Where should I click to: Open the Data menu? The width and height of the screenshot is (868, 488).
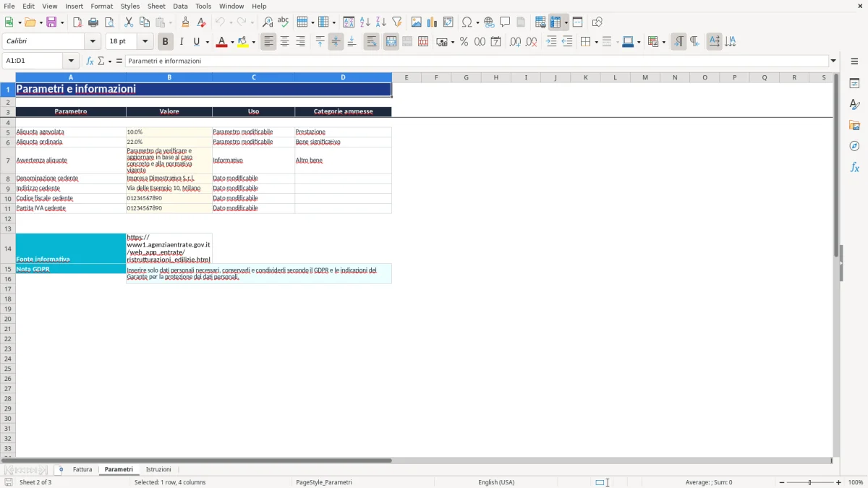180,6
